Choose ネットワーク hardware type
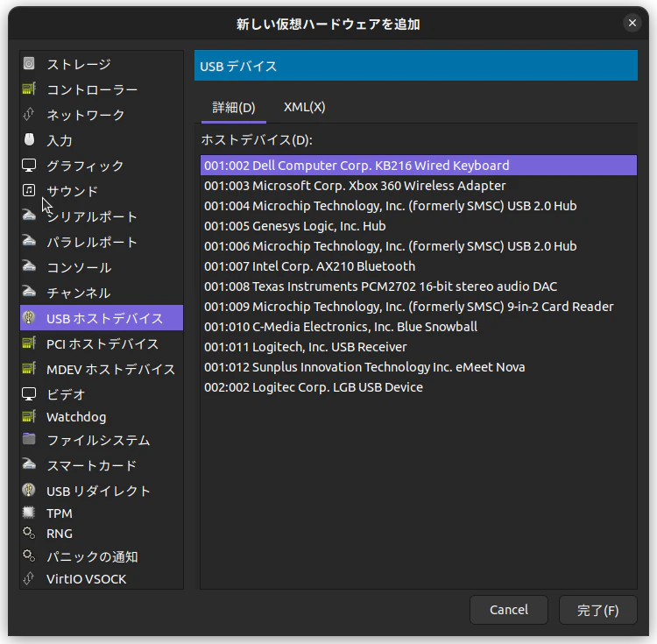Image resolution: width=657 pixels, height=644 pixels. point(102,115)
